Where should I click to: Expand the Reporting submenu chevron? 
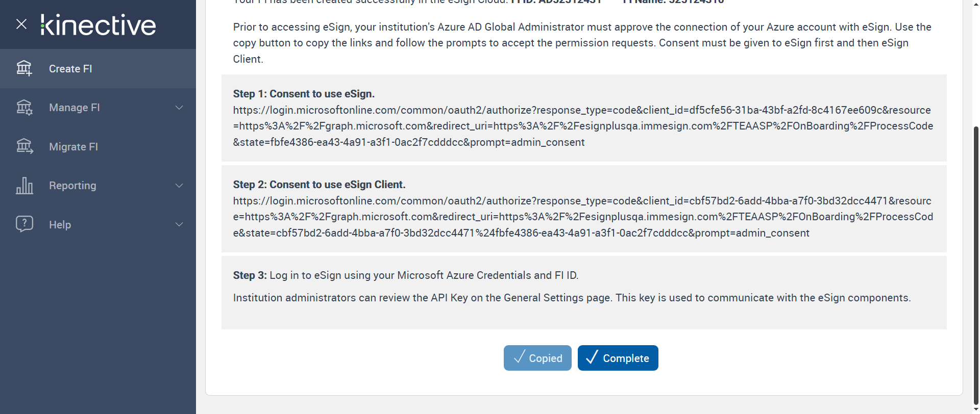(179, 186)
